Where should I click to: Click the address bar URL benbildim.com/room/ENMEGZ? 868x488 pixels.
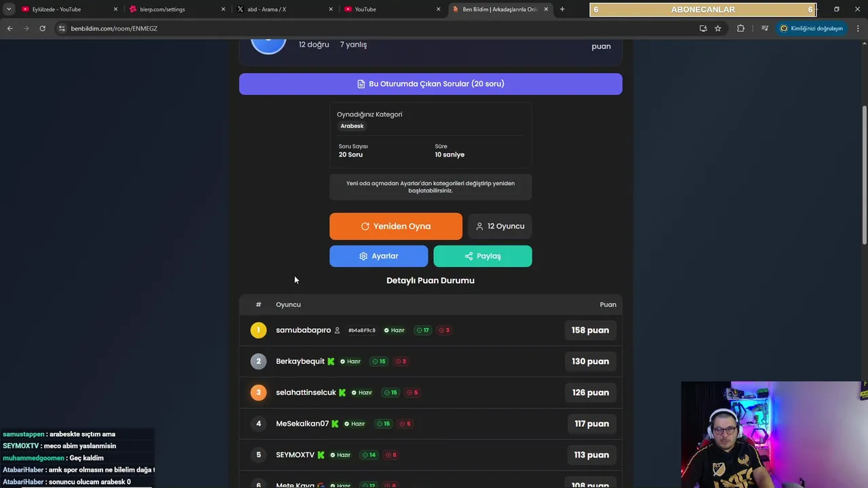114,28
